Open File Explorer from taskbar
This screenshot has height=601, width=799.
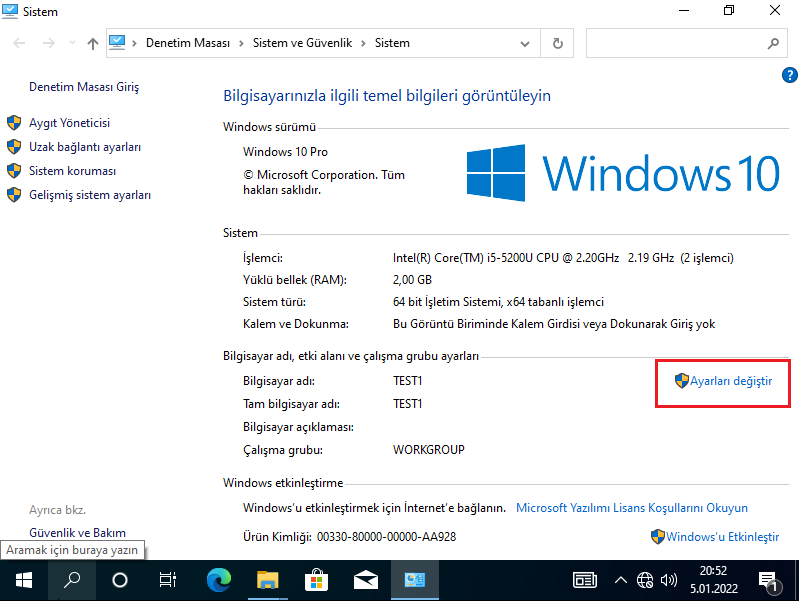click(268, 580)
